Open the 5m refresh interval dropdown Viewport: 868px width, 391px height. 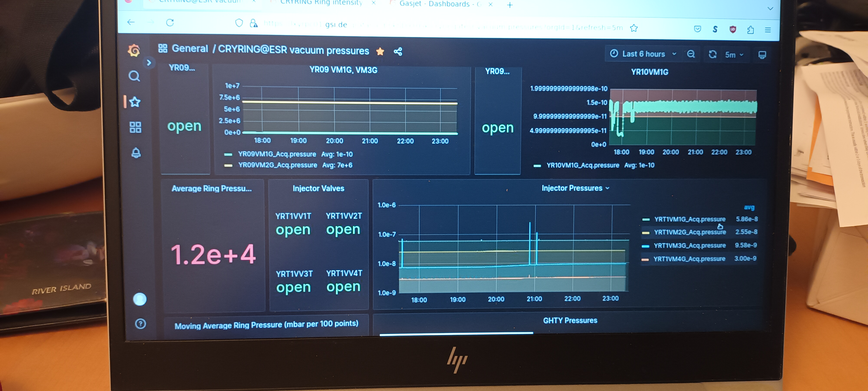735,55
